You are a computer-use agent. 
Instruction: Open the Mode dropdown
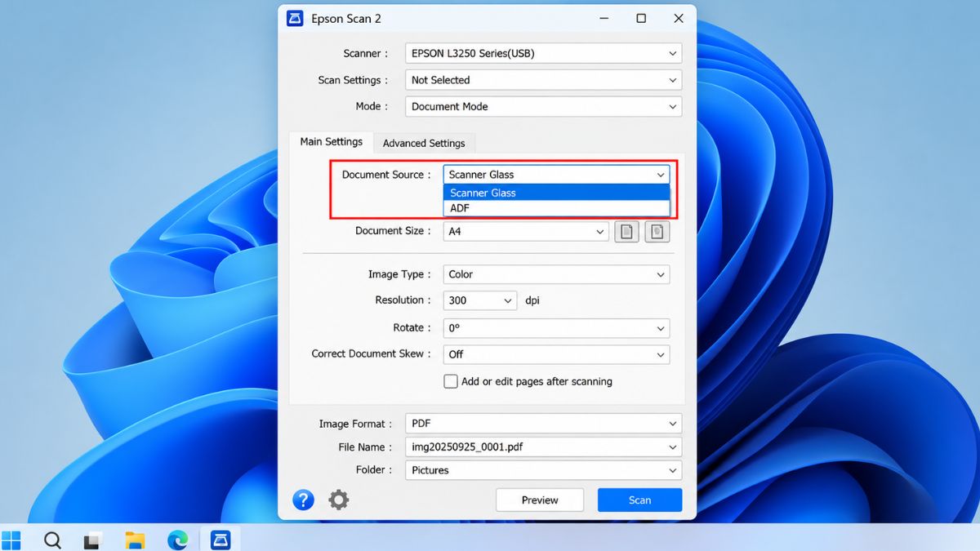coord(544,106)
